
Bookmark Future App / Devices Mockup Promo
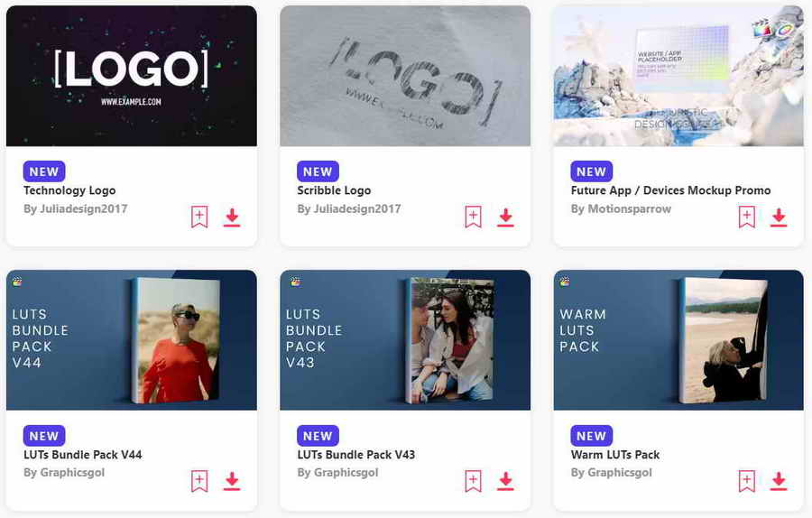[746, 217]
